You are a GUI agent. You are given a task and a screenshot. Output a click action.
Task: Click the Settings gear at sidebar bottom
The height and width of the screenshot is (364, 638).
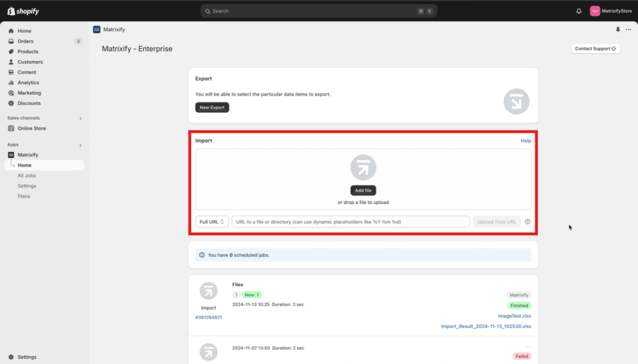click(x=11, y=357)
